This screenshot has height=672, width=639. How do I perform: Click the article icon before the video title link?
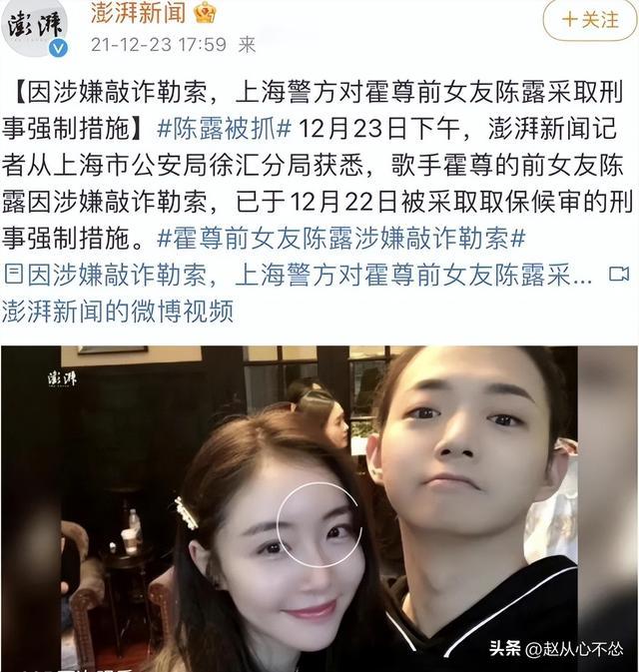[x=13, y=275]
